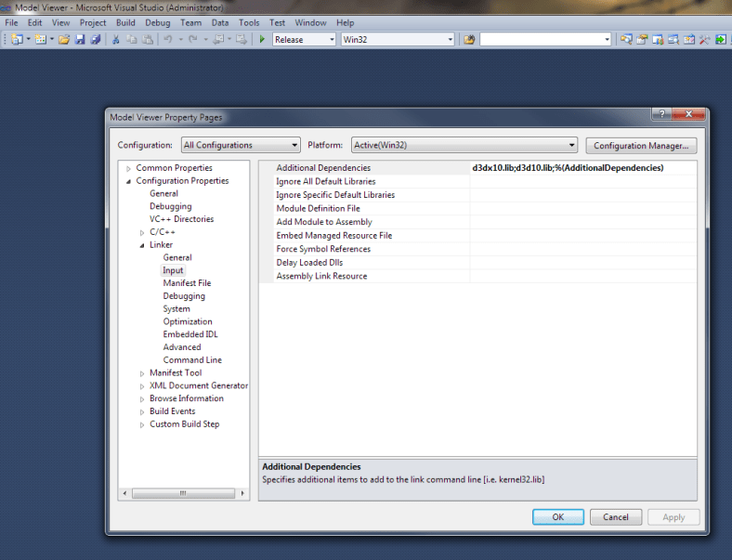Click the Configuration Manager button
This screenshot has height=560, width=732.
pyautogui.click(x=640, y=145)
